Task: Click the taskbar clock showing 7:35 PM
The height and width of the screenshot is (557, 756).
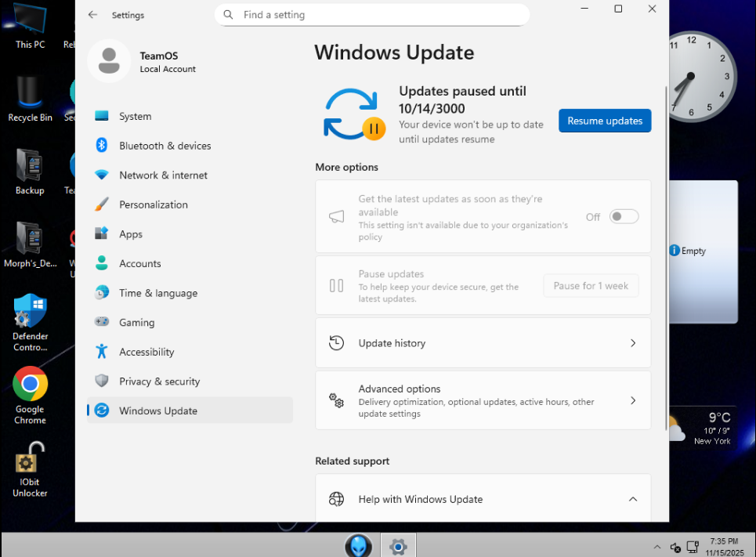Action: click(x=724, y=547)
